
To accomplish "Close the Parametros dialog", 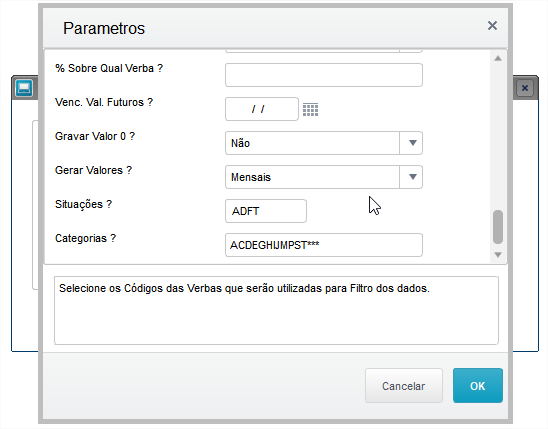I will (492, 26).
